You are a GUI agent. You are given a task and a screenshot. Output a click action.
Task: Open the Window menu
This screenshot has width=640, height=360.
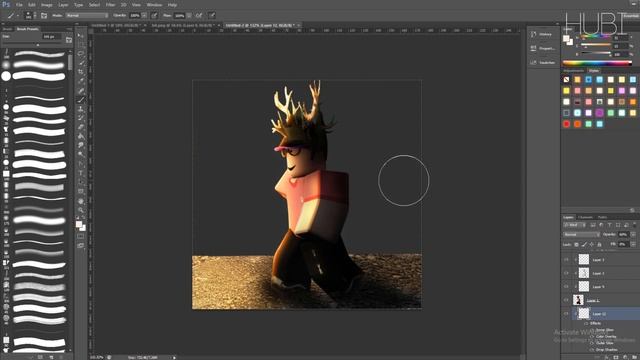(x=154, y=5)
